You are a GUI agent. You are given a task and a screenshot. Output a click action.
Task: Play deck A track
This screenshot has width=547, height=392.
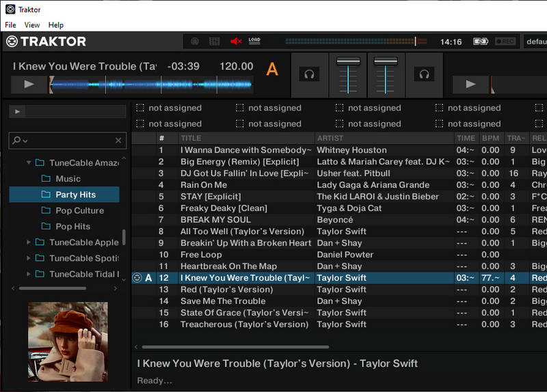[x=29, y=84]
